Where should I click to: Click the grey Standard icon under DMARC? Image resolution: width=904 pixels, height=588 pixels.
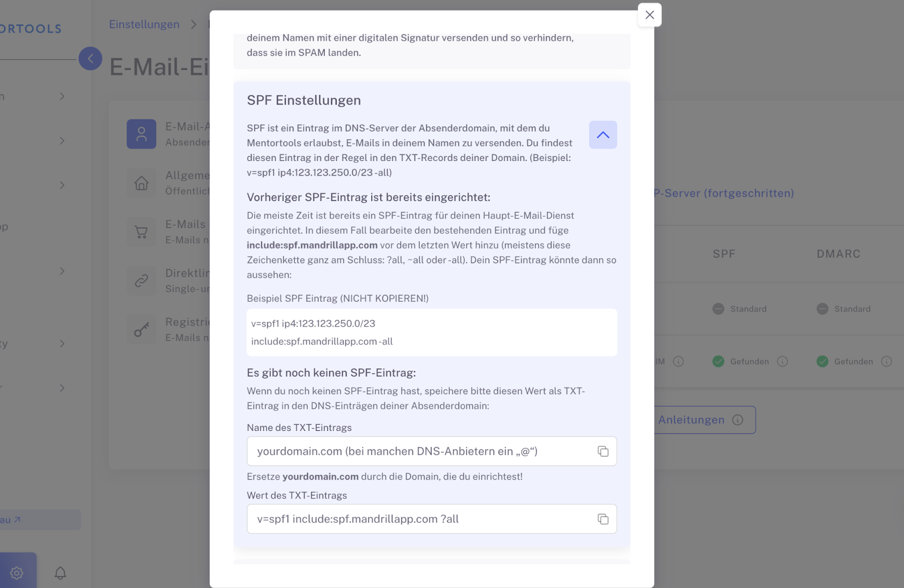click(823, 309)
